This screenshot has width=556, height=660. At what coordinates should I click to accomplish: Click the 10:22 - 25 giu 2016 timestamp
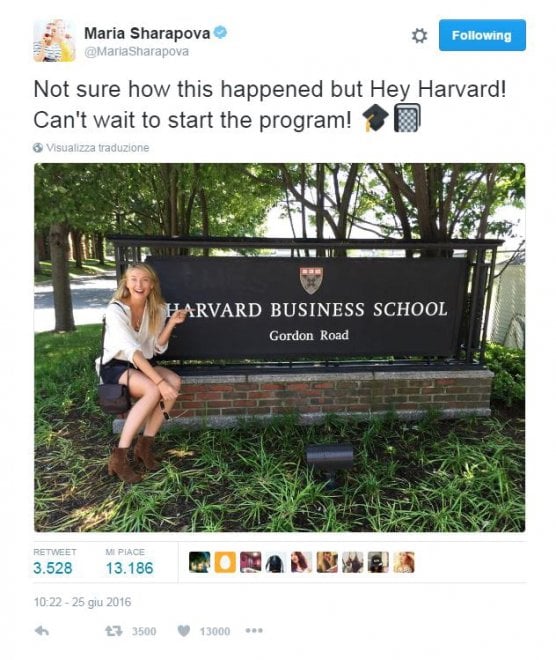point(82,602)
